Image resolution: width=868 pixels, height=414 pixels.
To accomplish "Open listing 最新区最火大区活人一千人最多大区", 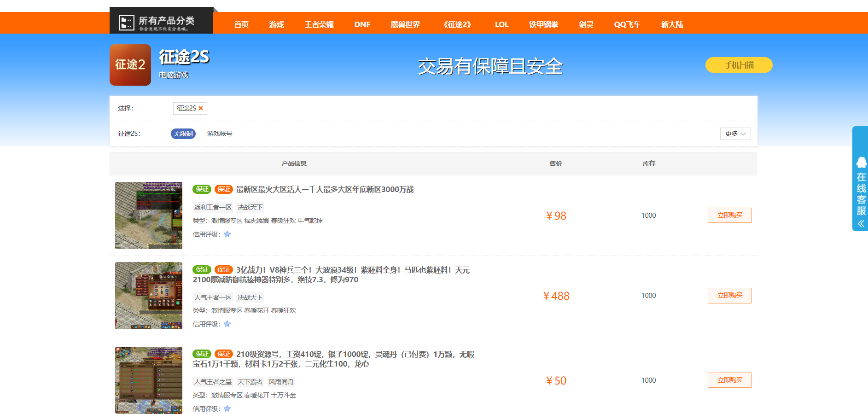I will [x=325, y=189].
